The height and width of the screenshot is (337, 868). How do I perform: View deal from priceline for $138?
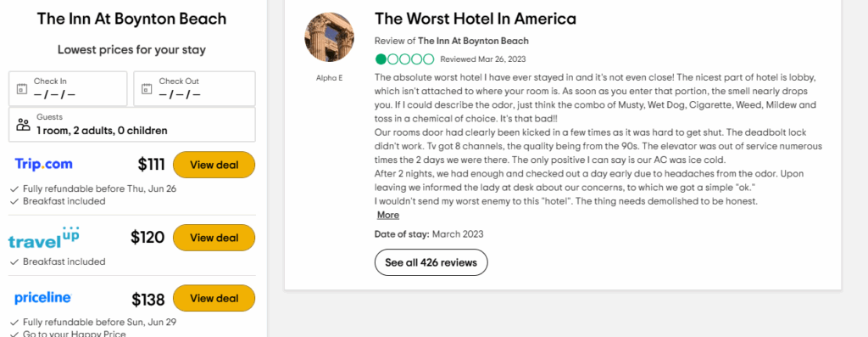214,298
